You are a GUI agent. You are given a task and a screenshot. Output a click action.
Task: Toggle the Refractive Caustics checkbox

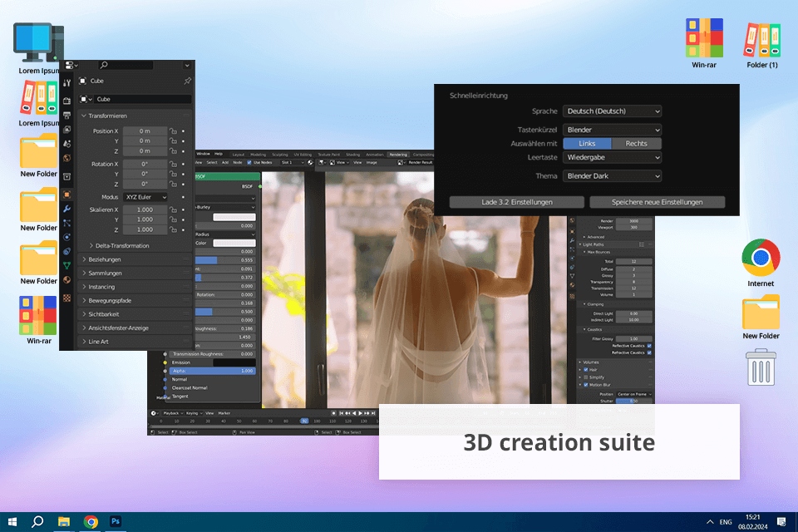(649, 352)
